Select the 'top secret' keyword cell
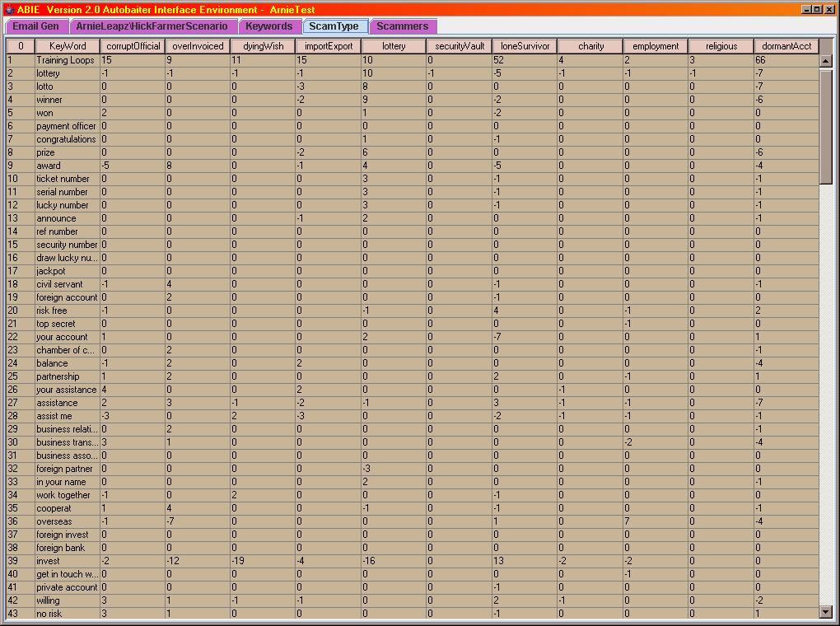Screen dimensions: 840x626 pyautogui.click(x=68, y=324)
